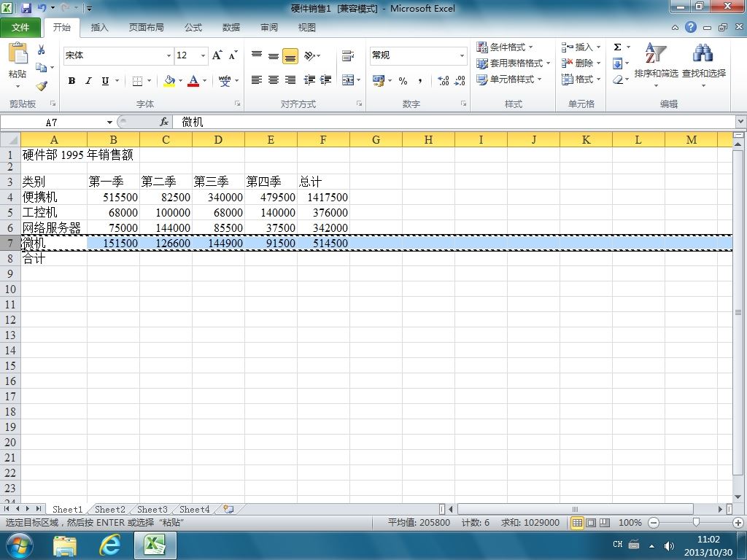Click Excel Help question mark
The width and height of the screenshot is (747, 560).
pos(691,27)
